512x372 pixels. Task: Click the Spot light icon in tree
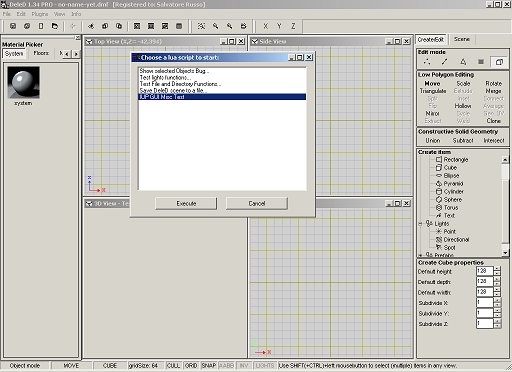439,248
